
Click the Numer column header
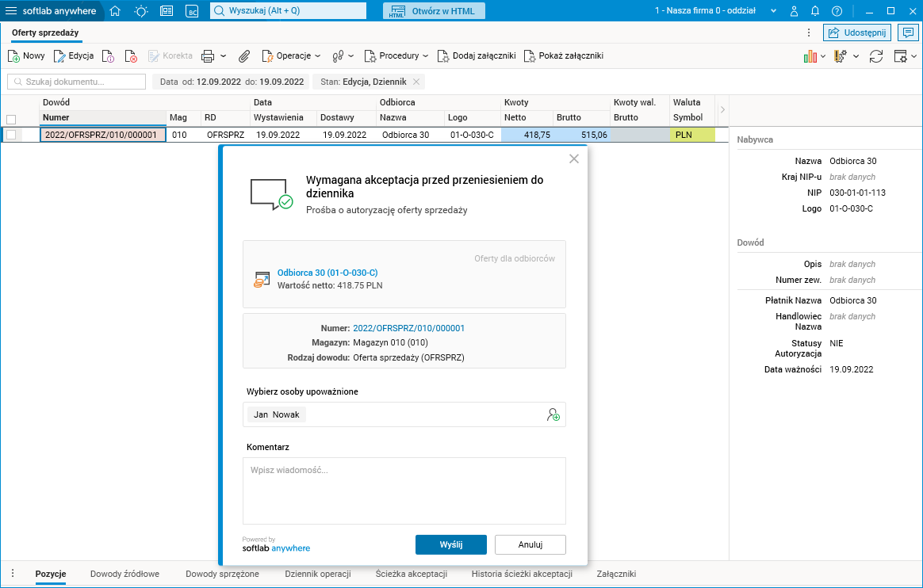[103, 117]
